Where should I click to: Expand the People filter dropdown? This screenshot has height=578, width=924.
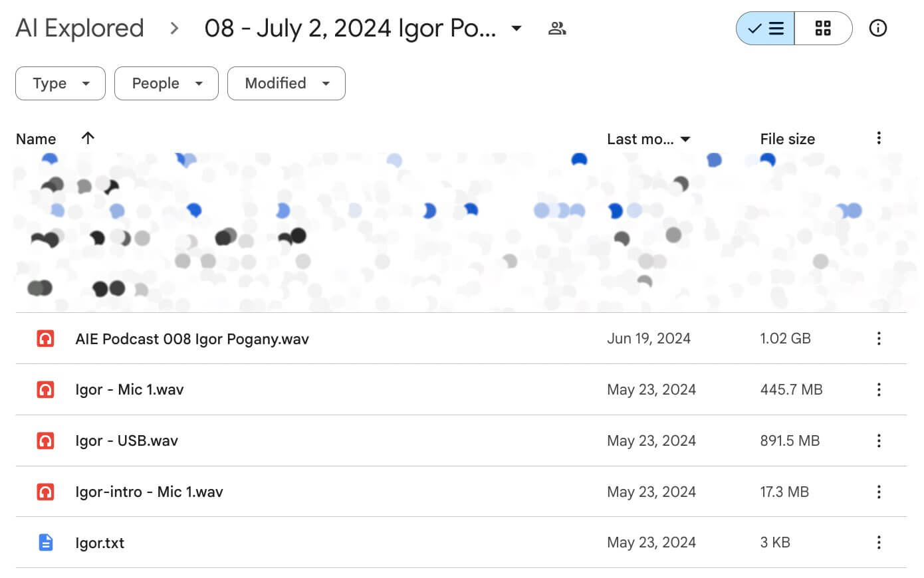pyautogui.click(x=166, y=84)
